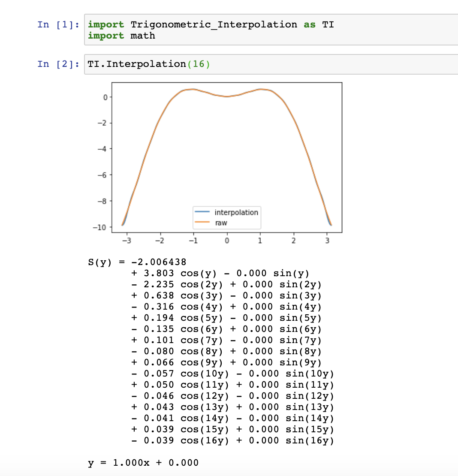This screenshot has height=476, width=458.
Task: Click the '0.039 cos(15y)' term
Action: [x=187, y=429]
